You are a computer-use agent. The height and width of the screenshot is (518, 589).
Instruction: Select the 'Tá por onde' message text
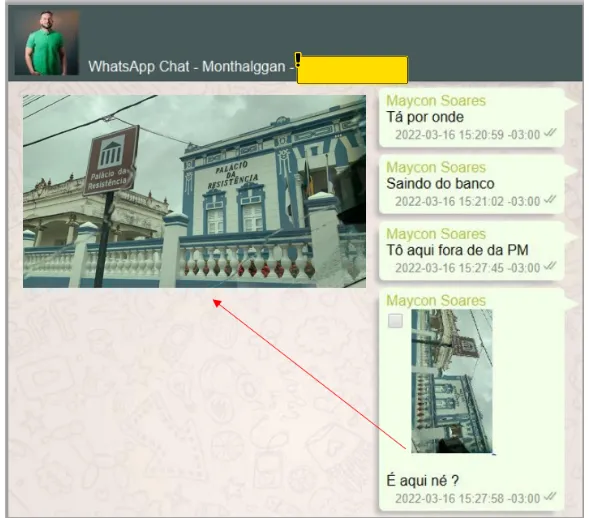(425, 117)
